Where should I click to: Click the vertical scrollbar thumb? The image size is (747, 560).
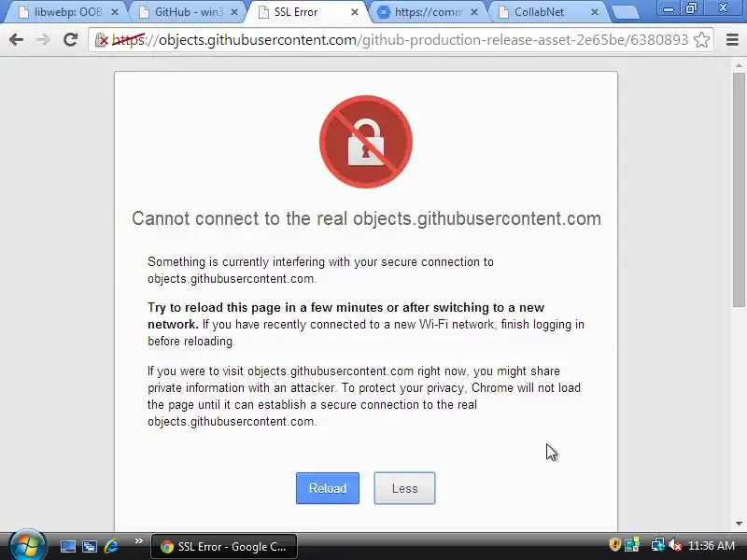(739, 189)
